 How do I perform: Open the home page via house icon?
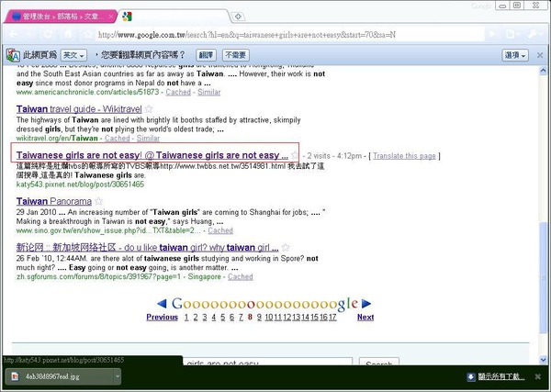pyautogui.click(x=68, y=34)
